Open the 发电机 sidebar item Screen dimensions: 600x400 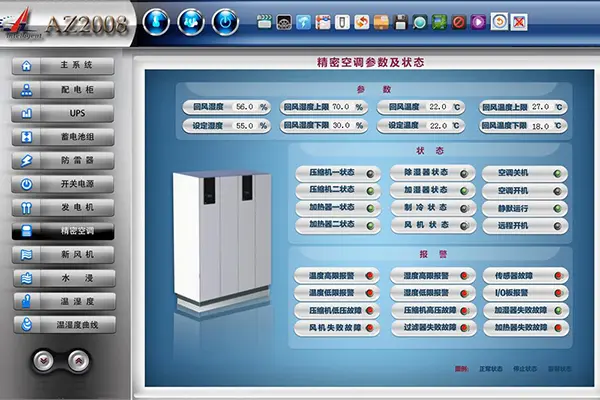(x=64, y=207)
